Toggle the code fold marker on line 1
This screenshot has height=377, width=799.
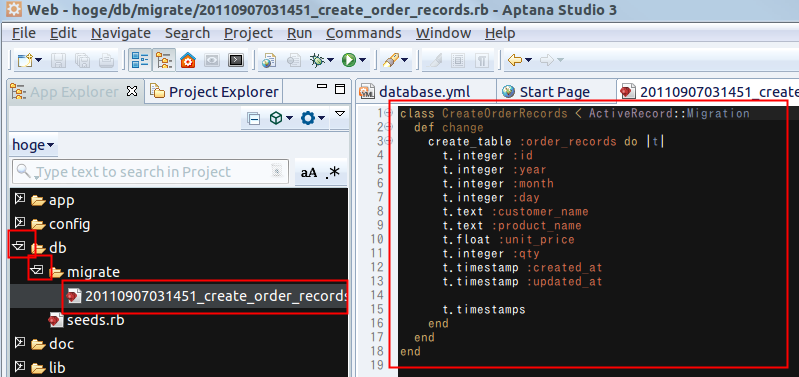pyautogui.click(x=388, y=113)
